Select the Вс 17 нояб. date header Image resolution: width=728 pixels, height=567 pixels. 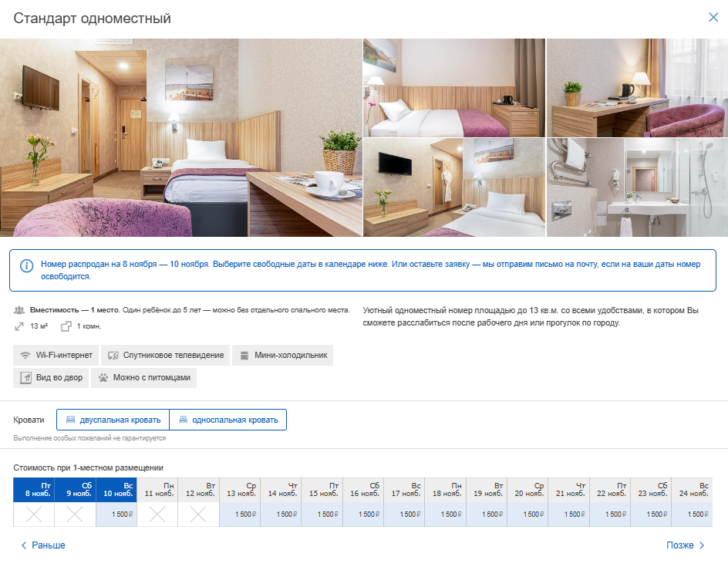tap(404, 490)
